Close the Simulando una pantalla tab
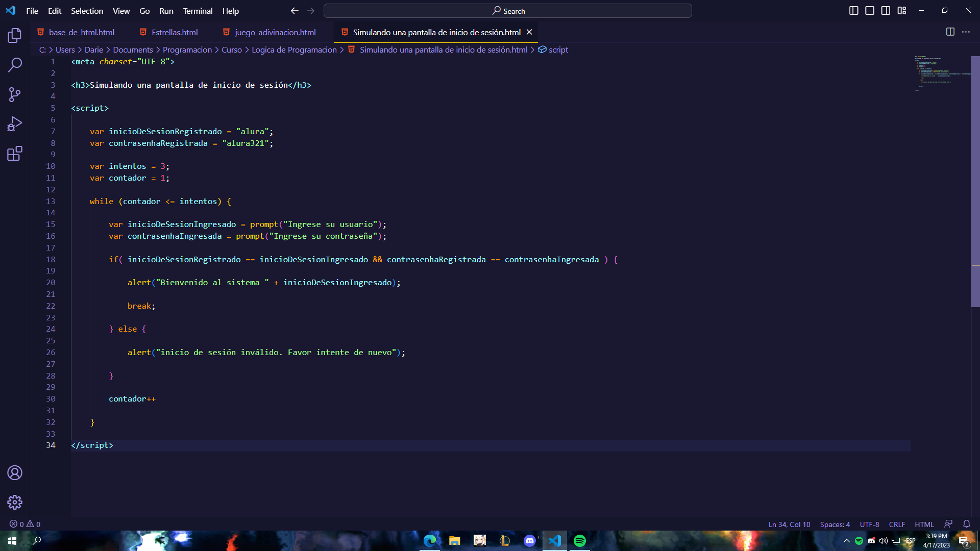Viewport: 980px width, 551px height. click(529, 32)
